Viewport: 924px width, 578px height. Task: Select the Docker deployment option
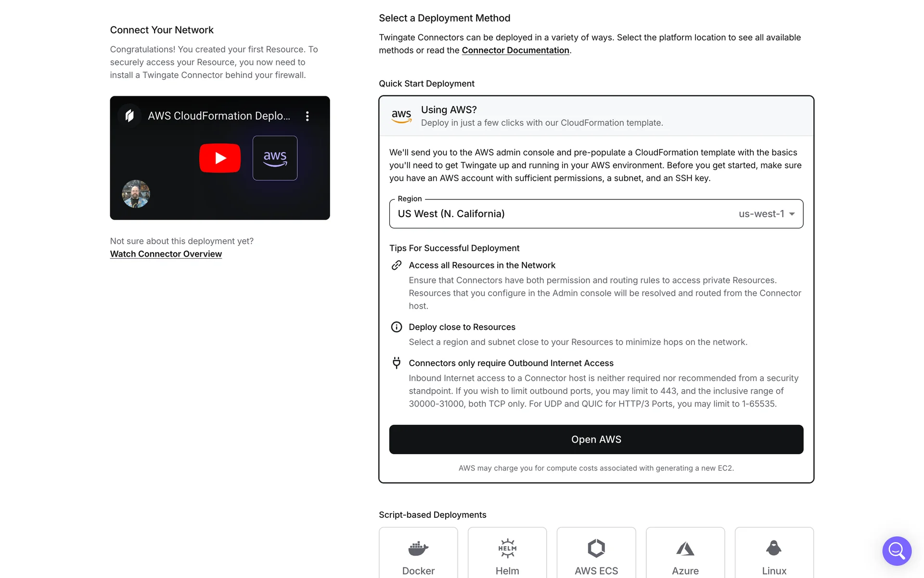pos(418,554)
